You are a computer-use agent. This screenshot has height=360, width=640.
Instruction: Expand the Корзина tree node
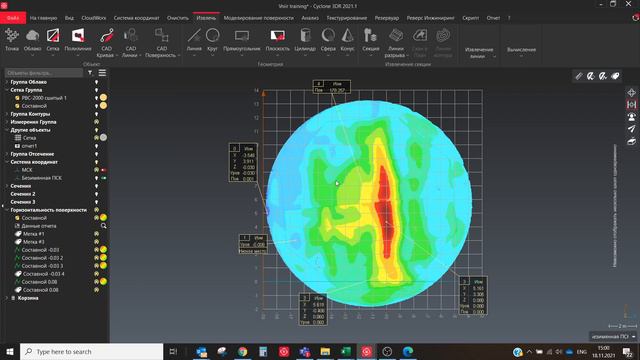click(7, 298)
